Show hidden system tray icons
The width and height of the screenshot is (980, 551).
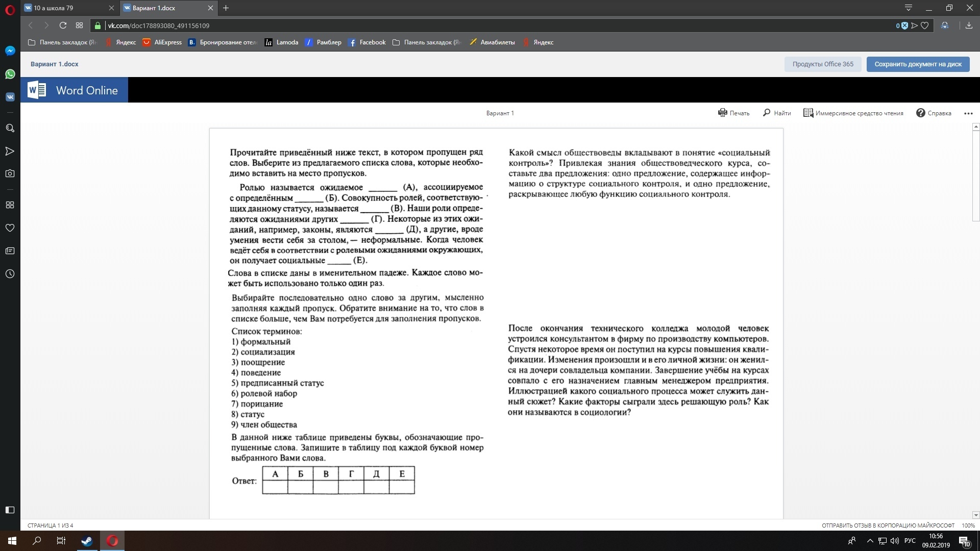(869, 541)
